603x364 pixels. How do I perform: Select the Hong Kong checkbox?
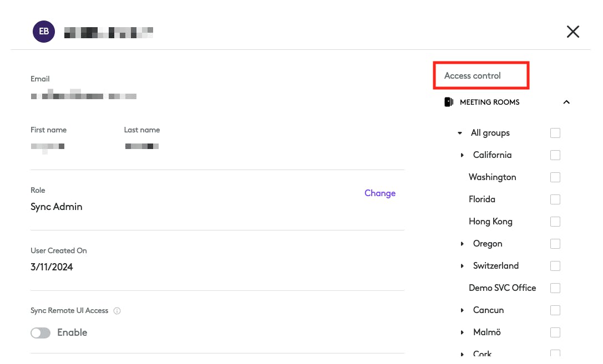coord(555,222)
